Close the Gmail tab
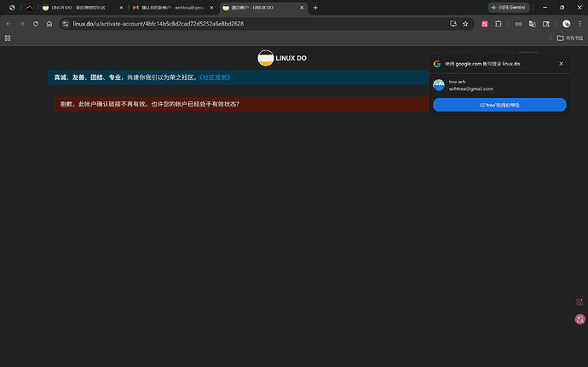The image size is (588, 367). 211,8
